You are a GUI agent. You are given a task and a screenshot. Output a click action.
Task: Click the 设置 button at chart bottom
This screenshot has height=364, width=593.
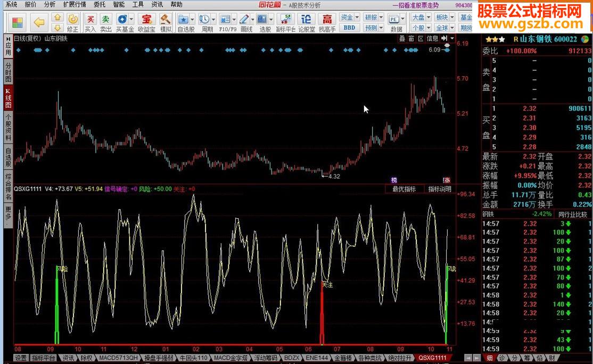[21, 358]
